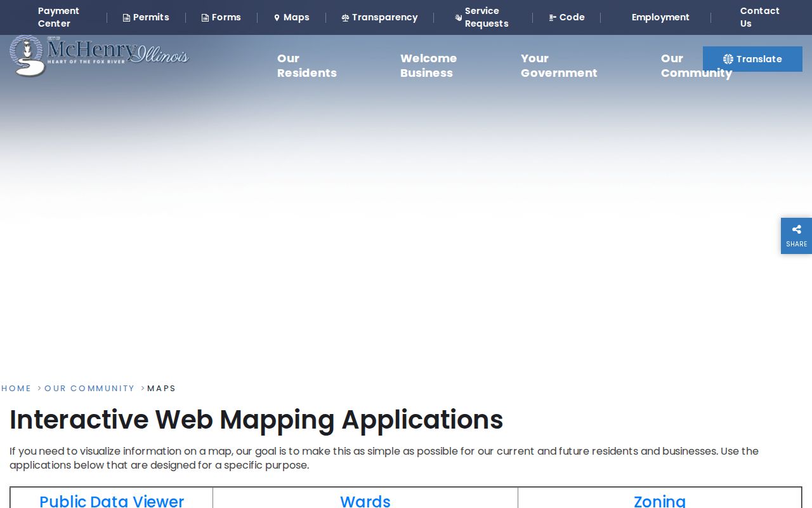Screen dimensions: 812x508
Task: Open the Wards map link
Action: coord(365,501)
